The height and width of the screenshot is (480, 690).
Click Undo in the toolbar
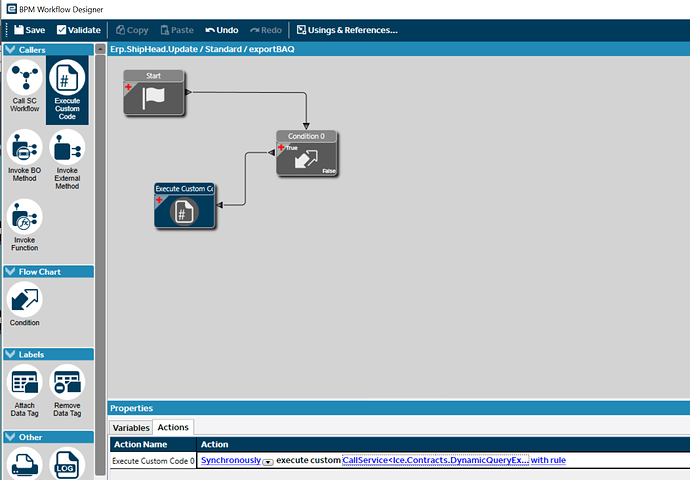point(222,30)
